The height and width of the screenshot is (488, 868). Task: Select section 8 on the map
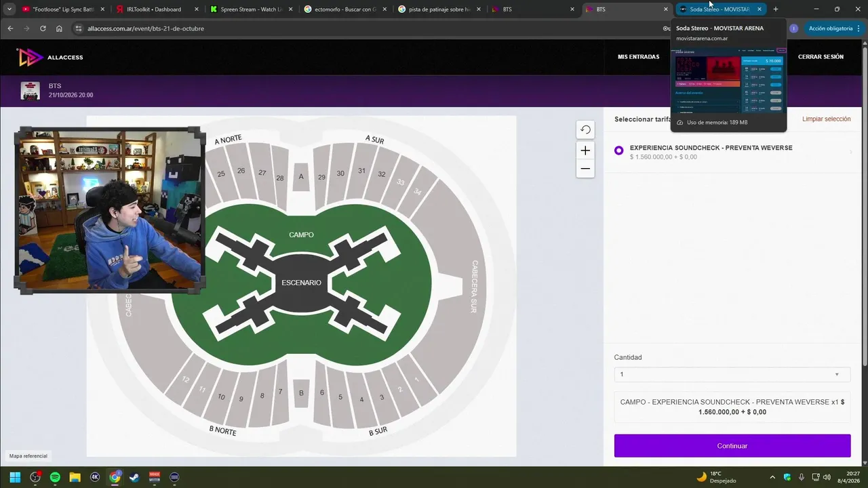262,396
